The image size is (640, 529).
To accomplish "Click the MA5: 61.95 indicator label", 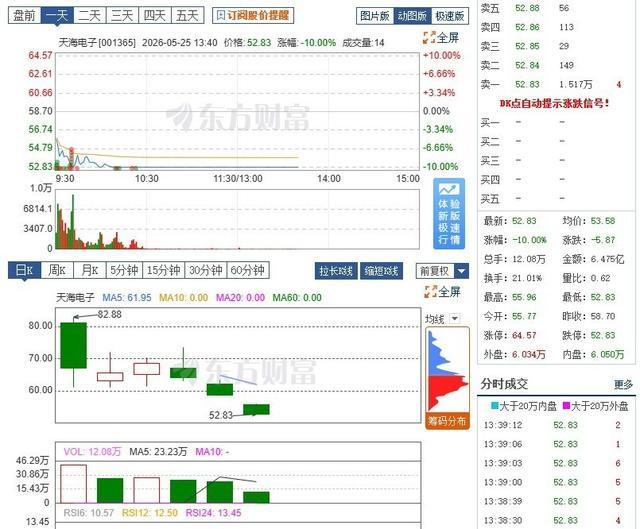I will point(127,298).
